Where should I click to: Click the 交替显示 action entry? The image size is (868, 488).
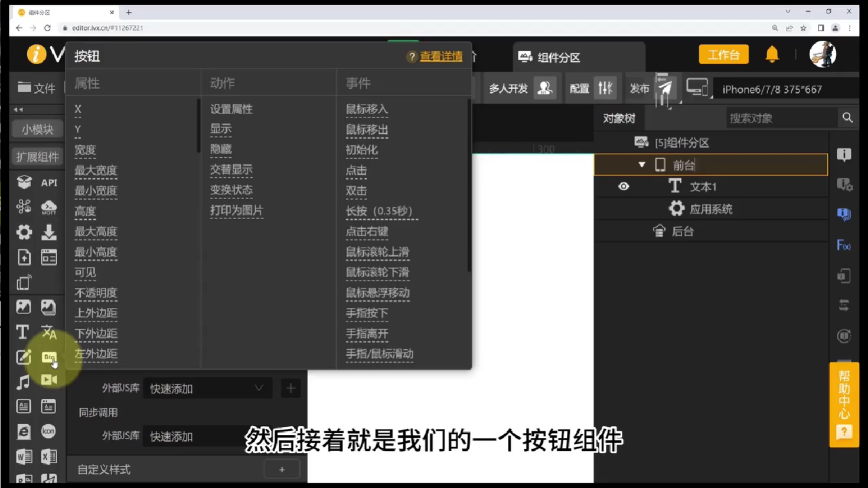tap(231, 170)
